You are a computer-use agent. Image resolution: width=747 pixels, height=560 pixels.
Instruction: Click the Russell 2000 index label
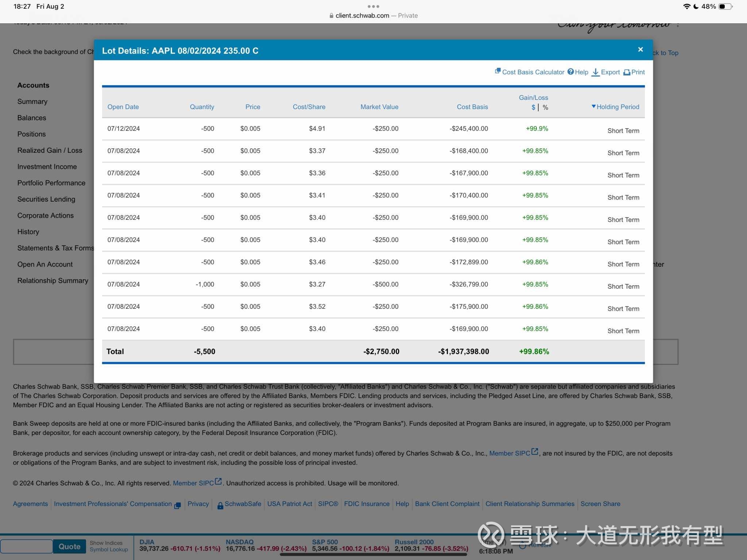(x=414, y=542)
